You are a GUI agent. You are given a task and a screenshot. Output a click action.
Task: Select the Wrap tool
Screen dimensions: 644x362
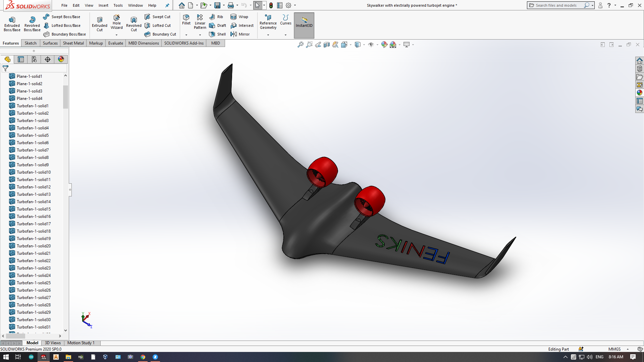click(x=239, y=17)
